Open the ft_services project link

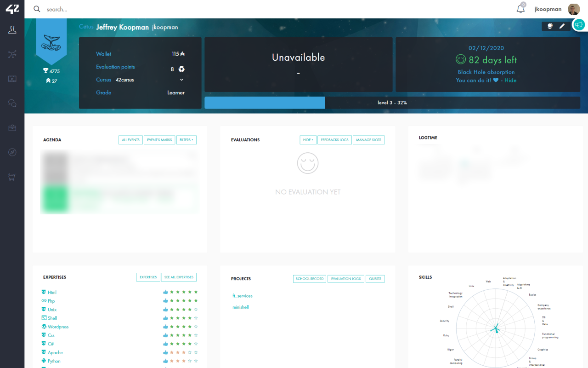point(243,296)
